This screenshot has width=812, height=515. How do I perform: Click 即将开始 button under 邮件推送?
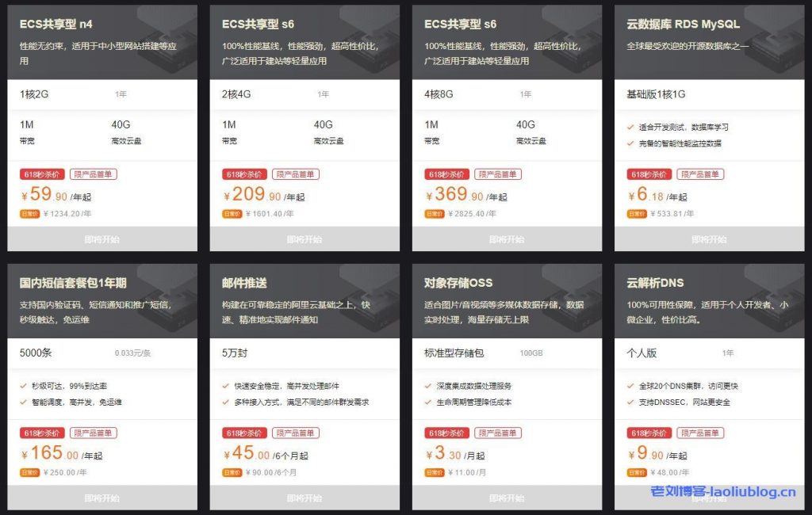(304, 498)
